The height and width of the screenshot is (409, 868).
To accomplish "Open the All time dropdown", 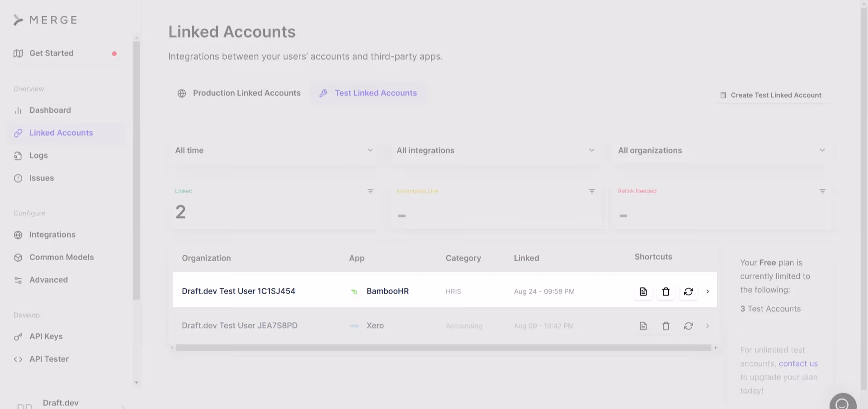I will (x=274, y=150).
